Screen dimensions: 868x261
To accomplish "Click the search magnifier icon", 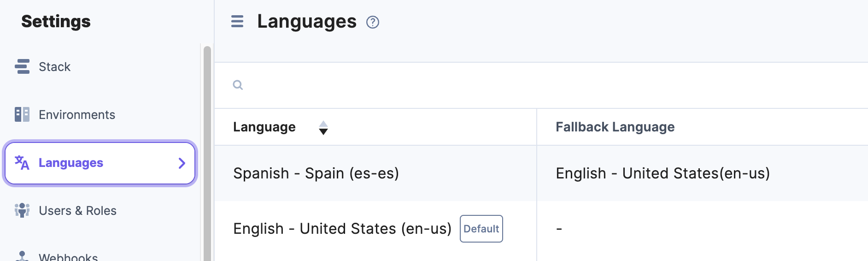I will [x=238, y=85].
